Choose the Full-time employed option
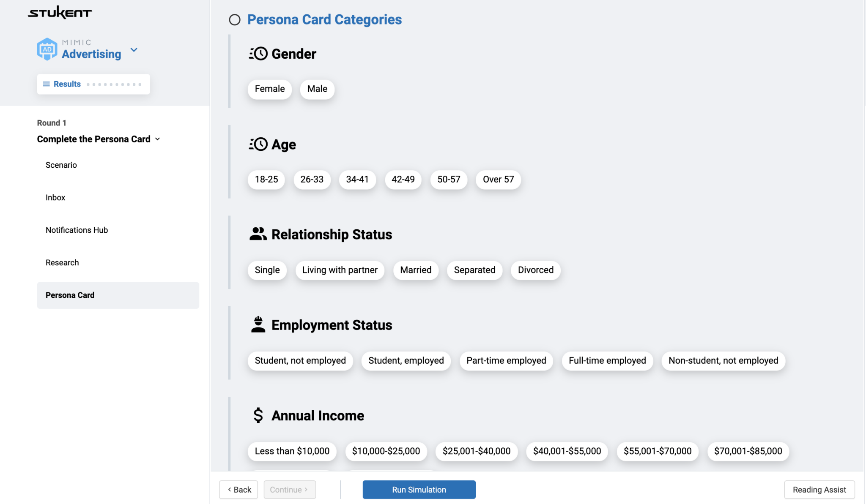This screenshot has height=504, width=866. tap(607, 361)
